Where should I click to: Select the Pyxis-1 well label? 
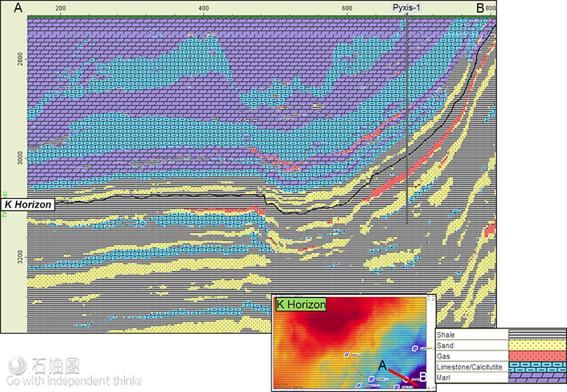[x=407, y=7]
